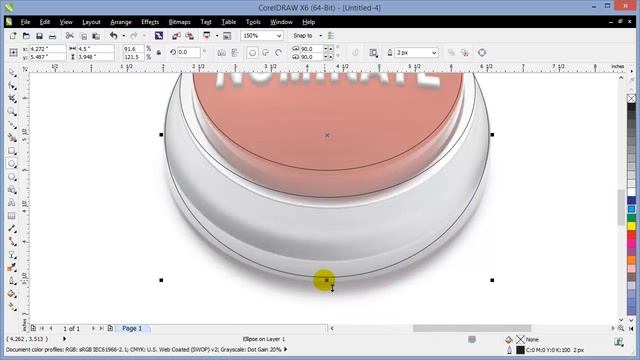Choose the Arc shape type button
The image size is (640, 360).
[x=279, y=53]
